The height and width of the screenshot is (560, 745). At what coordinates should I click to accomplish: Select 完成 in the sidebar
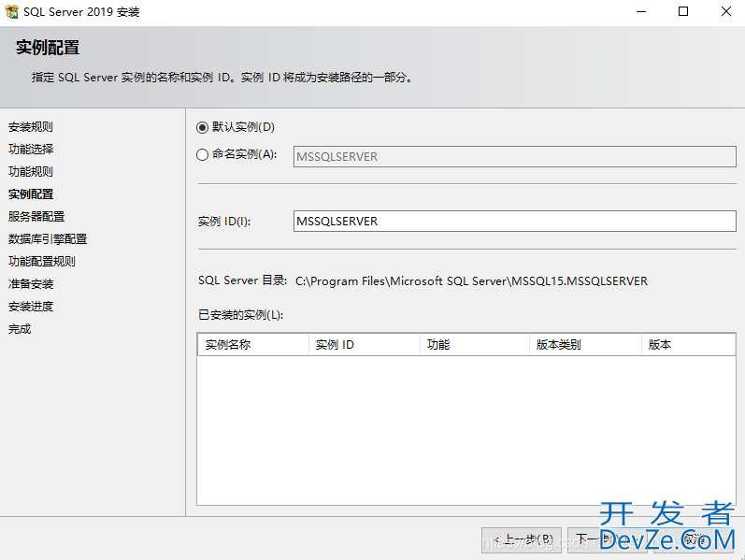(20, 329)
